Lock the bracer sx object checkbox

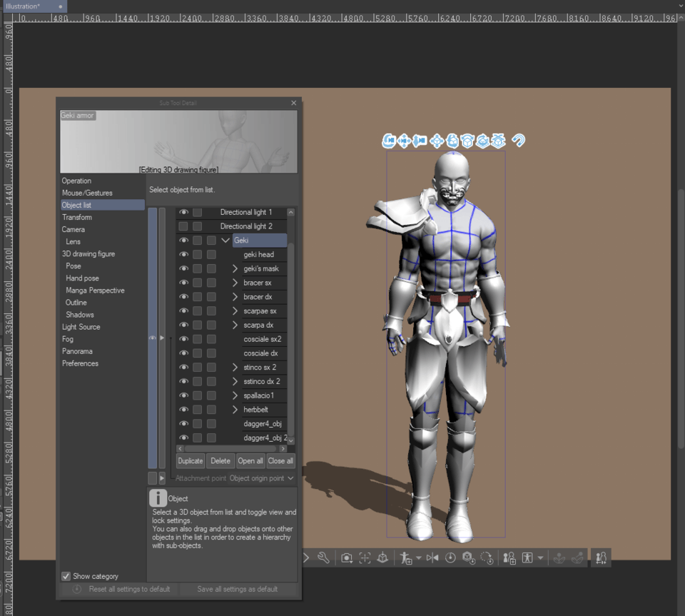pyautogui.click(x=198, y=283)
